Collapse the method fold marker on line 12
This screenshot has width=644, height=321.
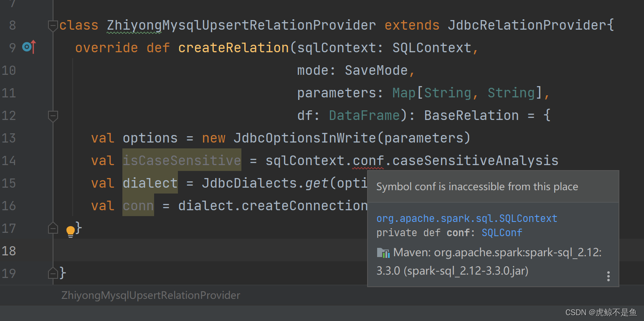pos(53,116)
